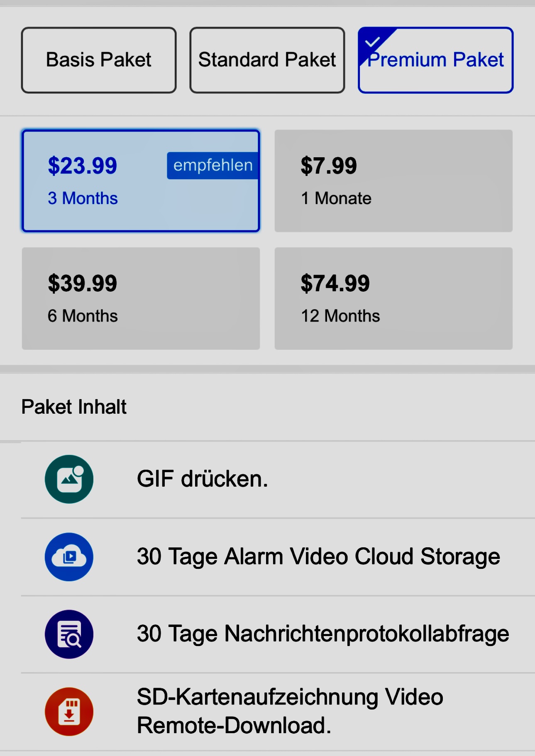This screenshot has width=535, height=756.
Task: Click the green GIF image icon
Action: pyautogui.click(x=69, y=479)
